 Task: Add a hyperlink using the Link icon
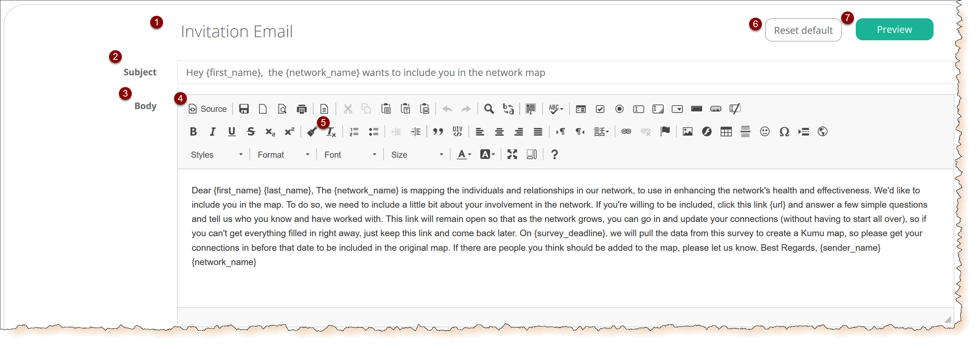coord(626,132)
